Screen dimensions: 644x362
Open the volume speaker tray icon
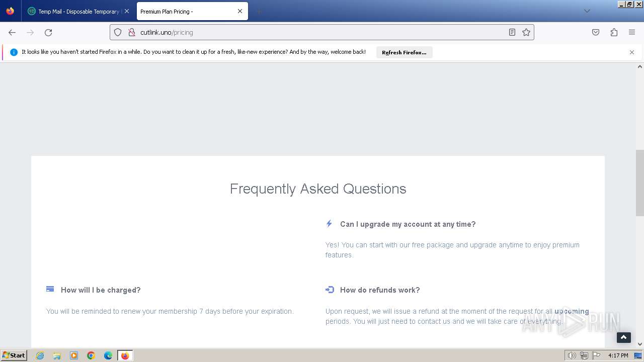(572, 355)
